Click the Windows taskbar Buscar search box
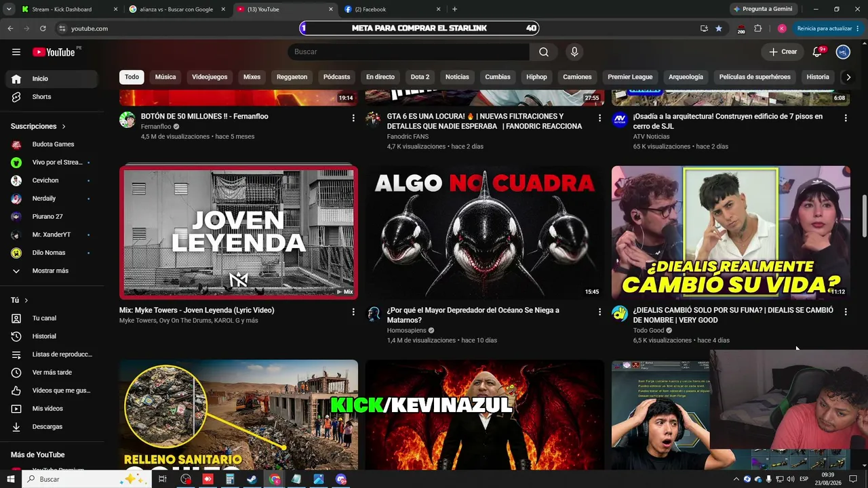The image size is (868, 488). click(87, 479)
